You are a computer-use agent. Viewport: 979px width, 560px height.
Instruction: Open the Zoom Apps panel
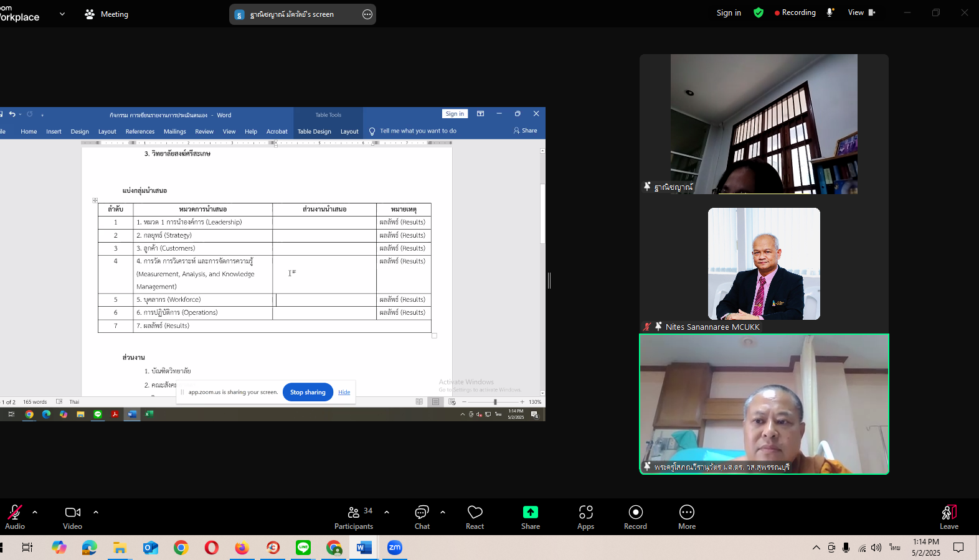pyautogui.click(x=586, y=517)
